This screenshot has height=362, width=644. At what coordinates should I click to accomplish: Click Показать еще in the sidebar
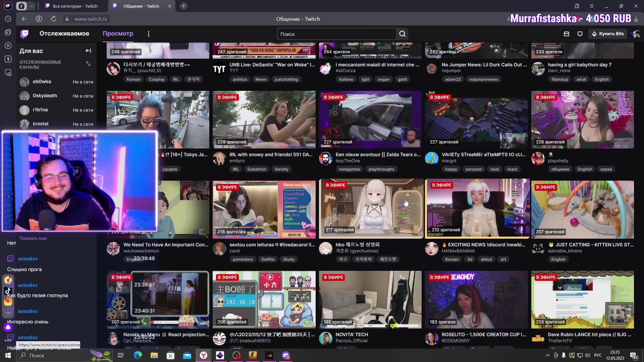(33, 238)
